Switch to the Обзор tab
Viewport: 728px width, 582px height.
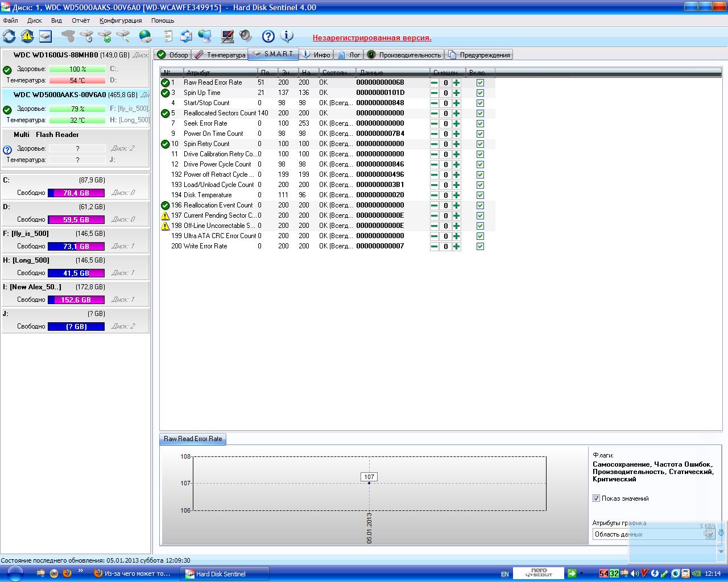[172, 55]
